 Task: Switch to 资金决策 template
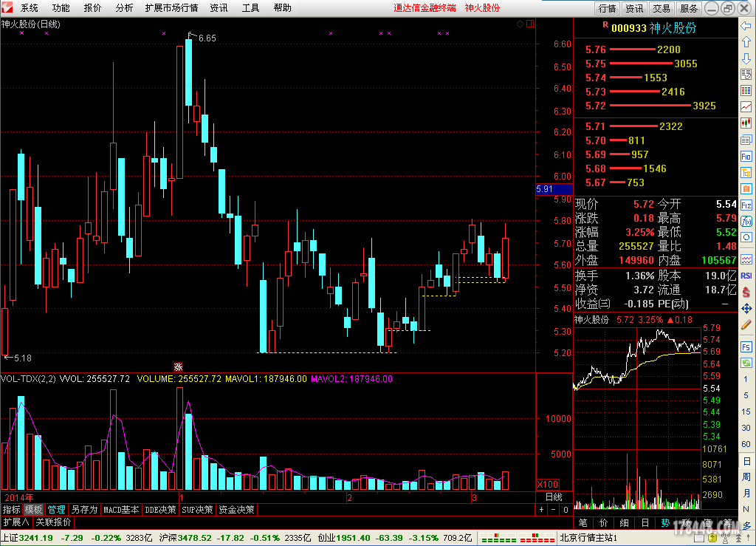coord(236,509)
